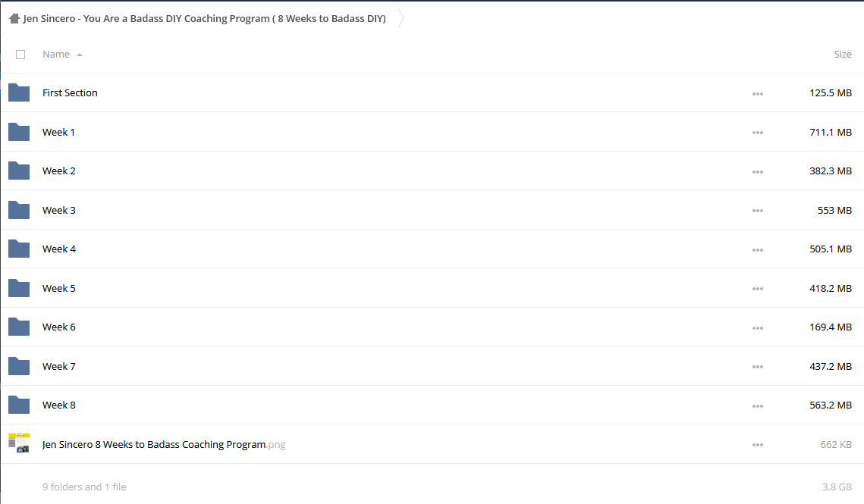
Task: Open Jen Sincero 8 Weeks to Badass Coaching Program.png
Action: point(164,445)
